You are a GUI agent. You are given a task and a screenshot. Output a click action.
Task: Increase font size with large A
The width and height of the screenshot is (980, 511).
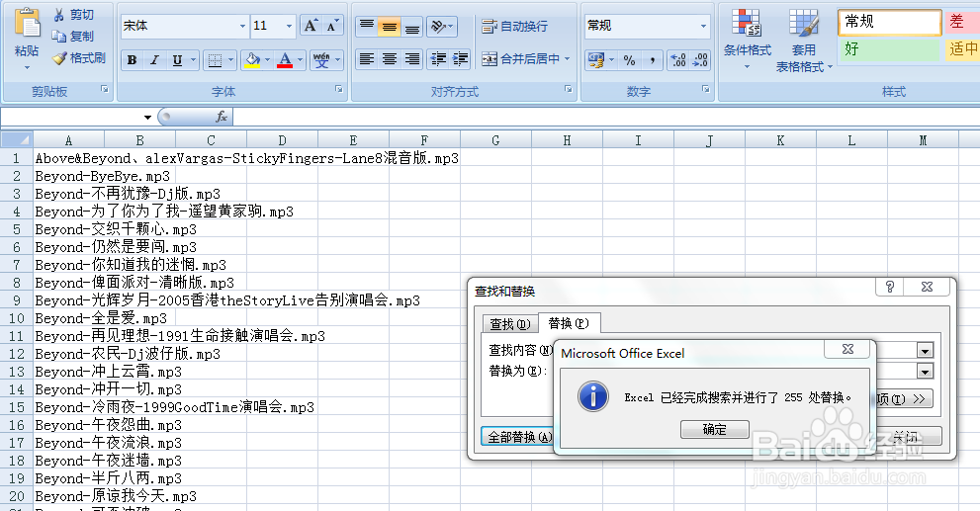pos(310,26)
